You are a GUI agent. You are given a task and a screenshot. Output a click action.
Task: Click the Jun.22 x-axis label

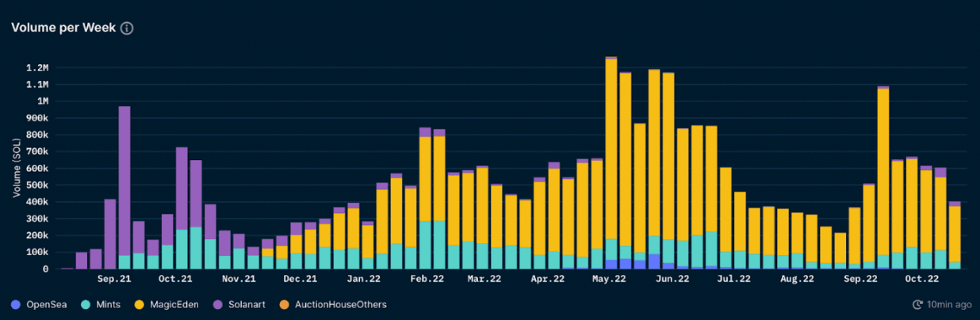pos(672,279)
